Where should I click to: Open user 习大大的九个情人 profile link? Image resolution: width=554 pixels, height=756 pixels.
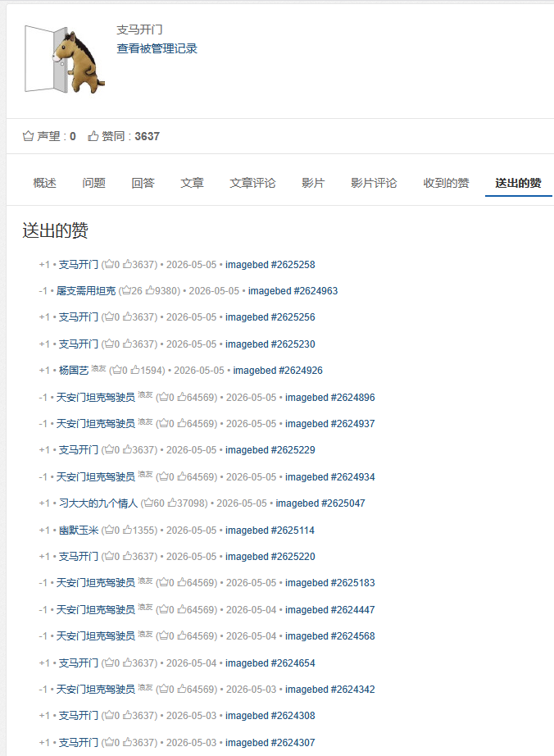click(98, 503)
